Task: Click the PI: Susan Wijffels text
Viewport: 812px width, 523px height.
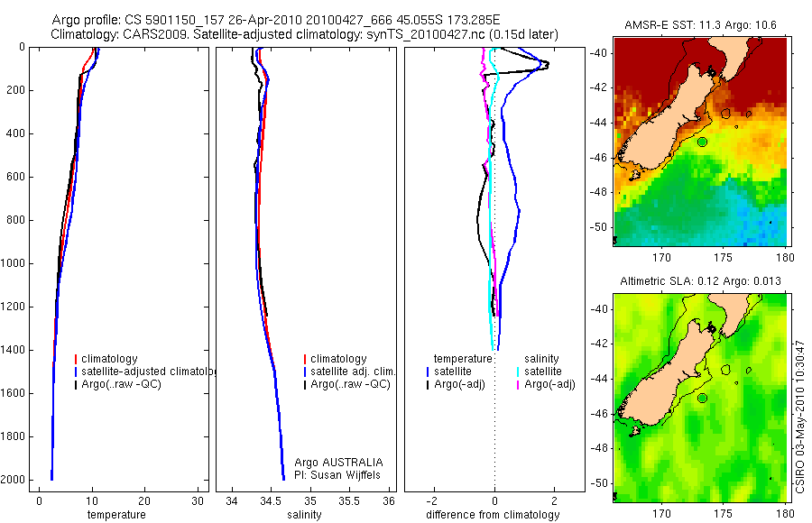Action: (x=337, y=475)
